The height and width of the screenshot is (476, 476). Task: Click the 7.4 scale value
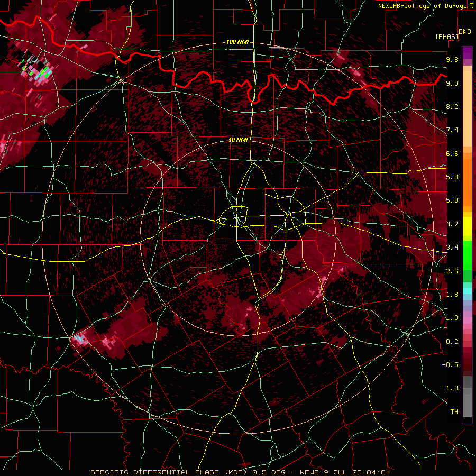pos(452,130)
